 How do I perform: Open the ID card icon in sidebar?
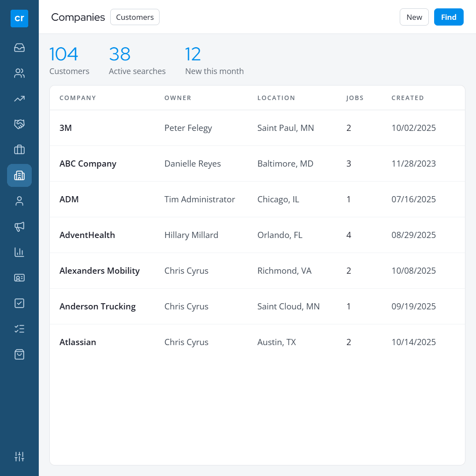19,278
